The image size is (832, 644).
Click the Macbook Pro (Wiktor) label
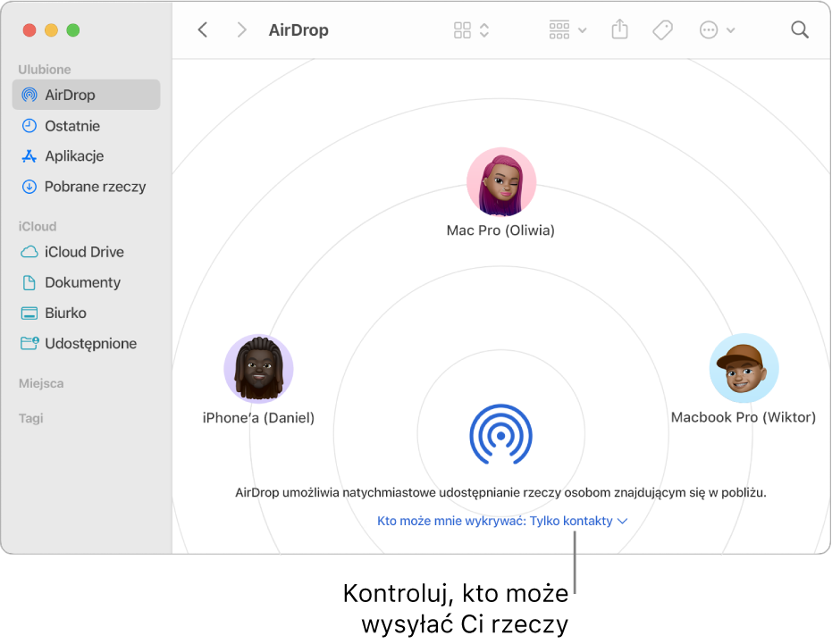(744, 417)
